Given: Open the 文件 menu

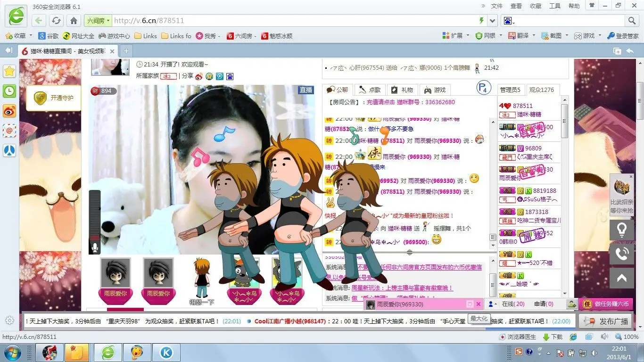Looking at the screenshot, I should click(497, 6).
